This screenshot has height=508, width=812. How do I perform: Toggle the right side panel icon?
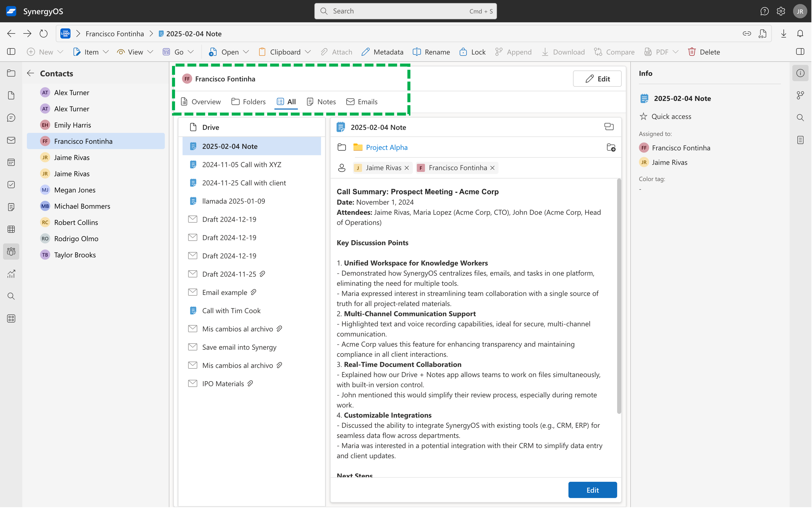(x=800, y=52)
